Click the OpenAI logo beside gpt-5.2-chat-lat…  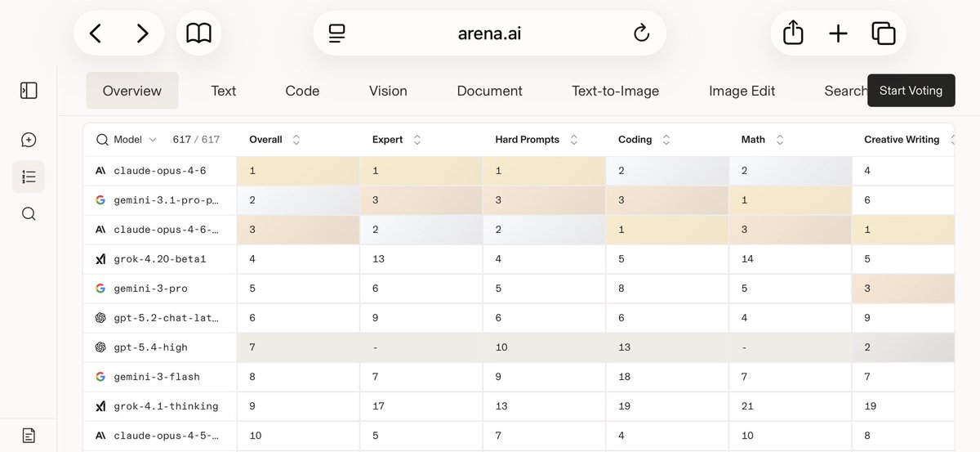pos(100,318)
